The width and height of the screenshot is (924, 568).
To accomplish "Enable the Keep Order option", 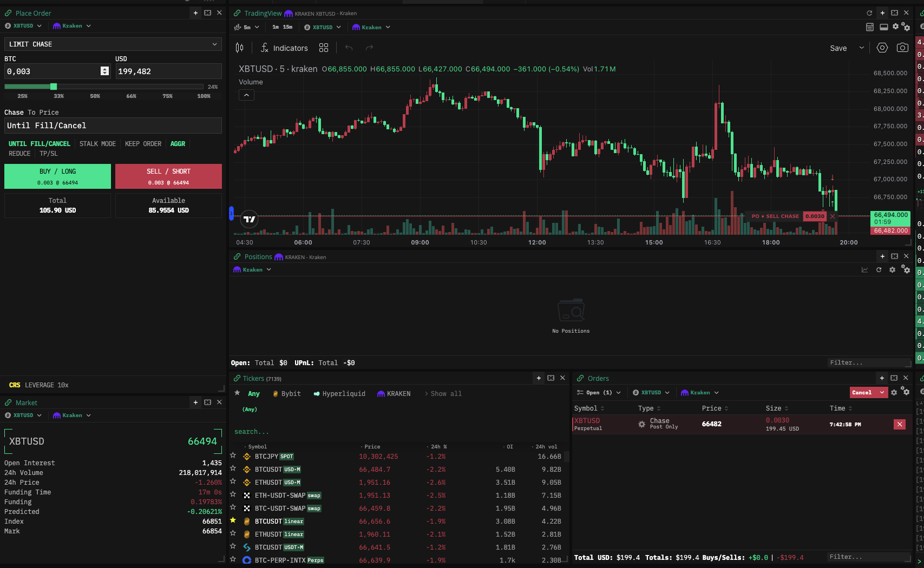I will coord(143,144).
